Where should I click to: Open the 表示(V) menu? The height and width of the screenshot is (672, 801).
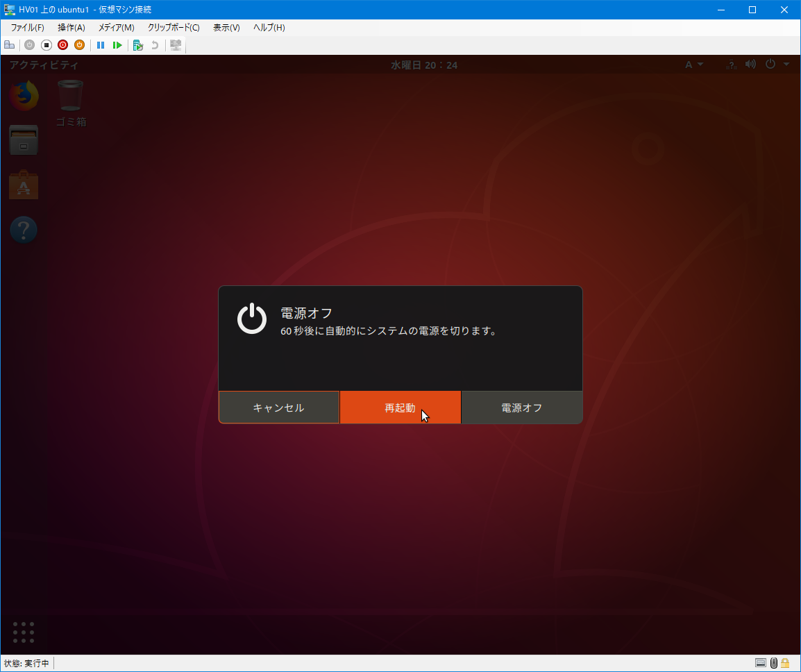pyautogui.click(x=226, y=28)
